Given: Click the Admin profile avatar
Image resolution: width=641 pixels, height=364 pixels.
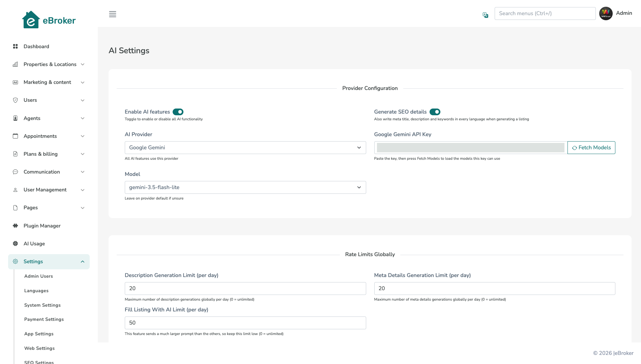Looking at the screenshot, I should point(606,13).
